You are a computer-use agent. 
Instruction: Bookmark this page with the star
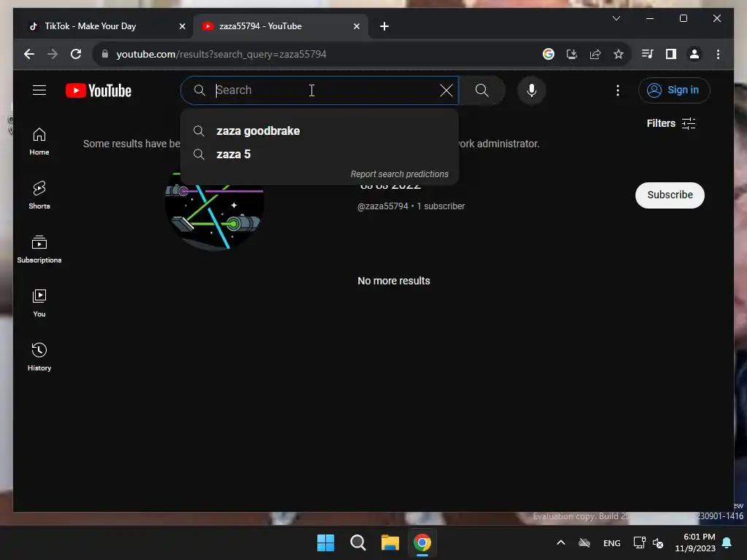[x=619, y=54]
